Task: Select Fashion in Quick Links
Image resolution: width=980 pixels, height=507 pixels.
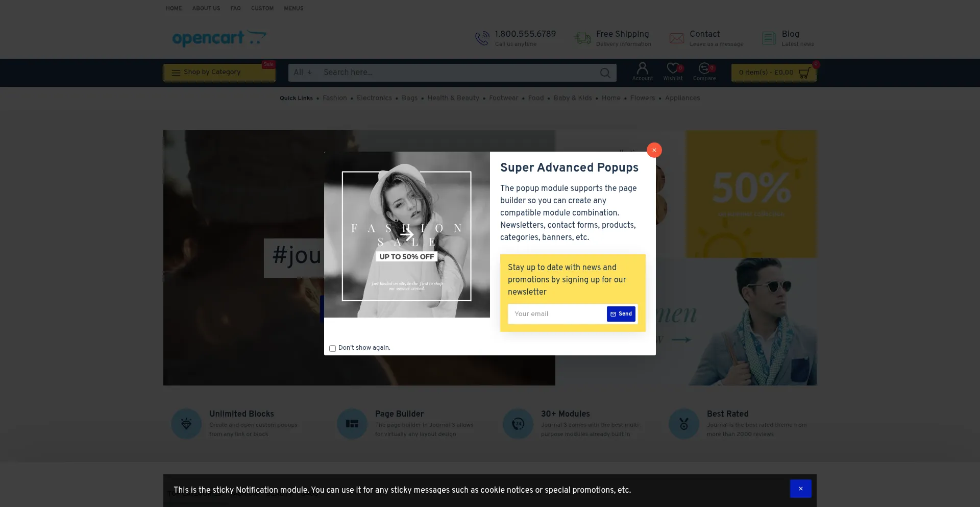Action: coord(335,98)
